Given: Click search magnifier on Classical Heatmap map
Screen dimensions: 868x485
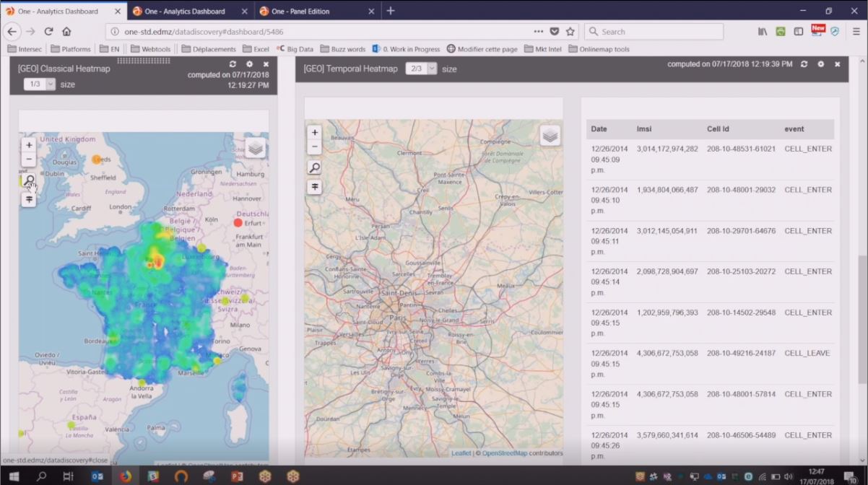Looking at the screenshot, I should click(x=29, y=180).
